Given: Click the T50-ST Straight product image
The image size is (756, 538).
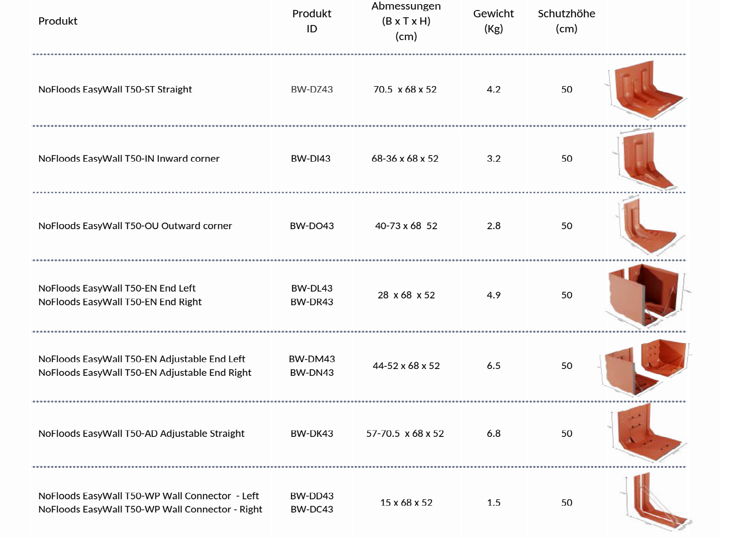Looking at the screenshot, I should [646, 90].
